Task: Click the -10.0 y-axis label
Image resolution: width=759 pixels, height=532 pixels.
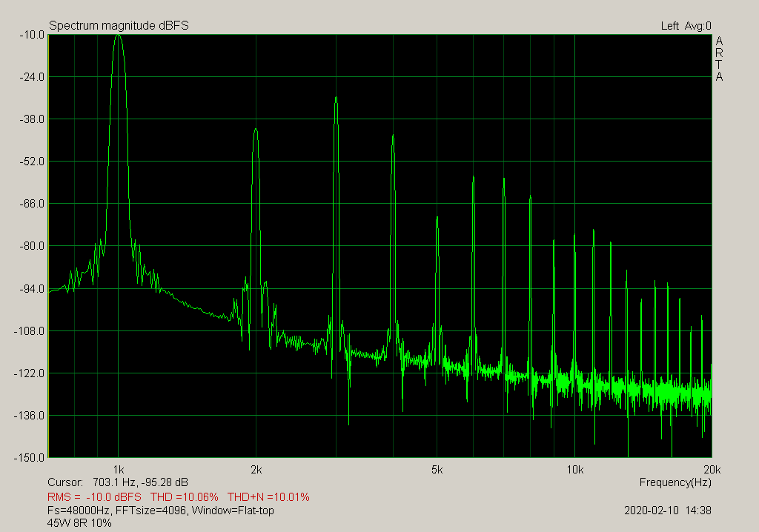Action: tap(32, 35)
